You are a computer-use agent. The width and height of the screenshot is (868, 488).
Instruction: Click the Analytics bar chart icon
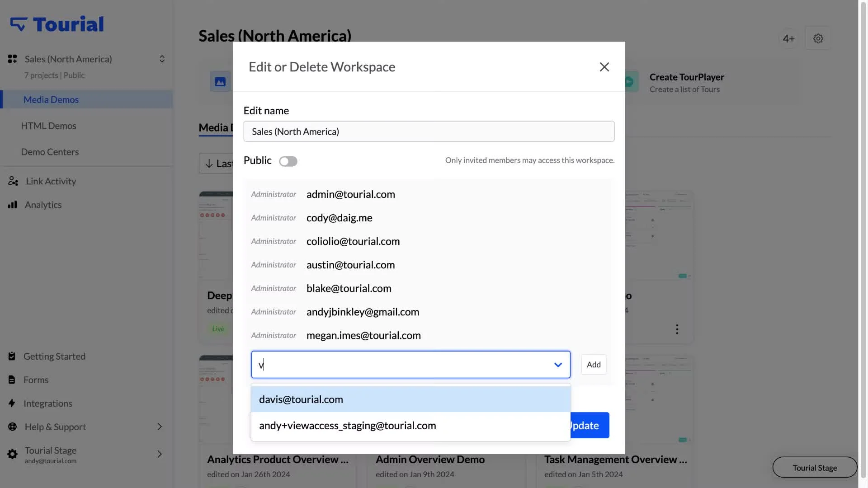[x=13, y=205]
